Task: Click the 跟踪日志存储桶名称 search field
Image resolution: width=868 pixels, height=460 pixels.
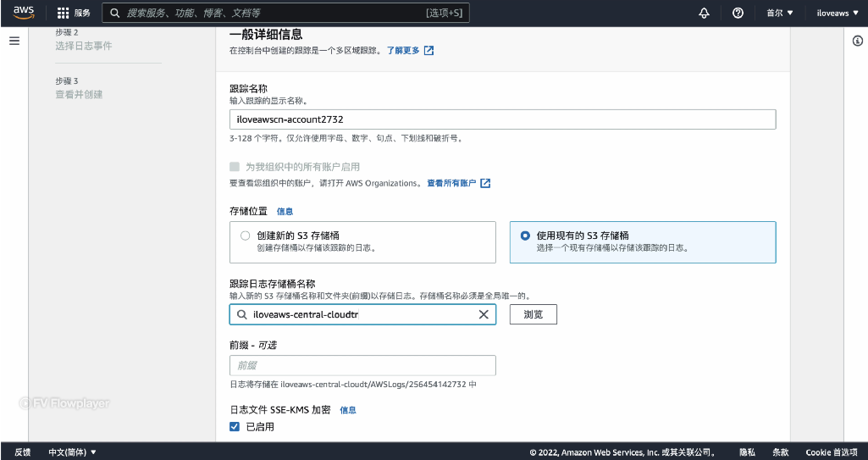Action: point(362,314)
